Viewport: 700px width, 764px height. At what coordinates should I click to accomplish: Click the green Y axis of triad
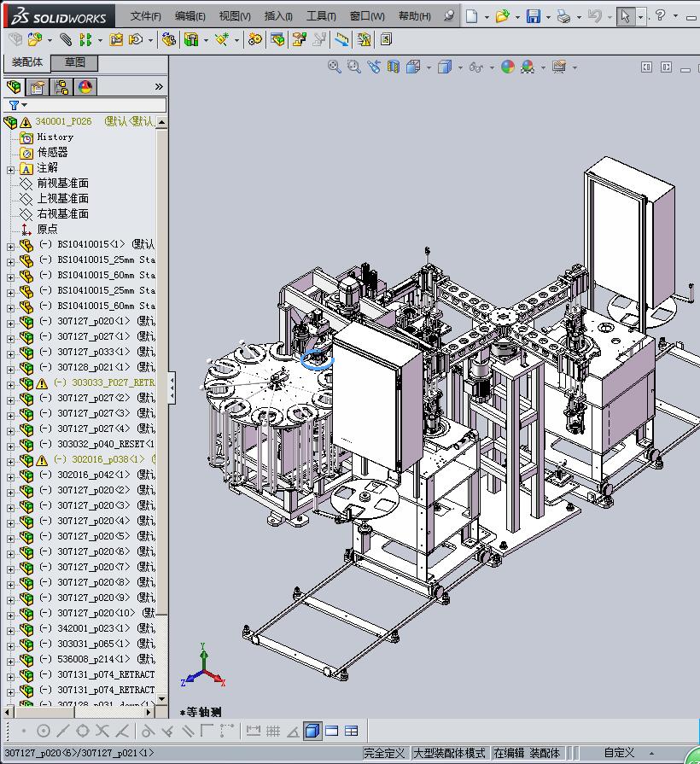point(204,656)
